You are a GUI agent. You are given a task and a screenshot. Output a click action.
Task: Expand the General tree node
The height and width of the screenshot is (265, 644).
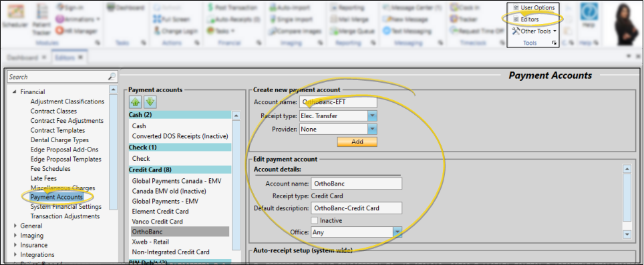(x=15, y=226)
